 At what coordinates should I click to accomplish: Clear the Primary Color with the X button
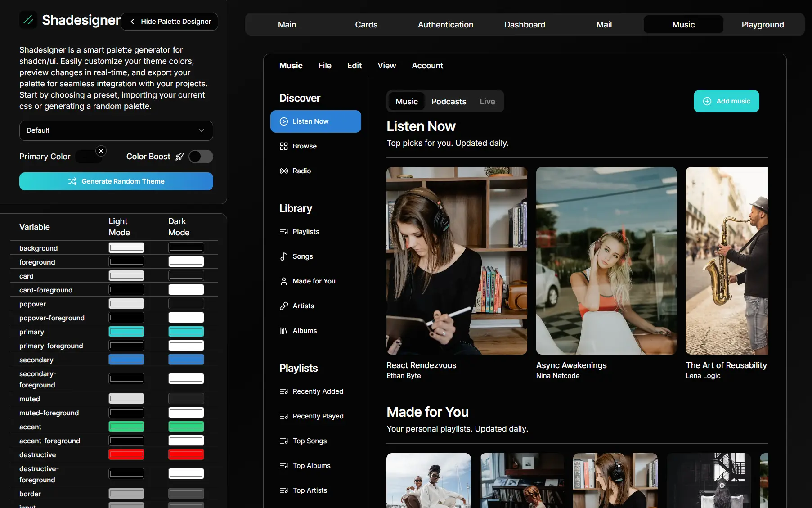(101, 151)
